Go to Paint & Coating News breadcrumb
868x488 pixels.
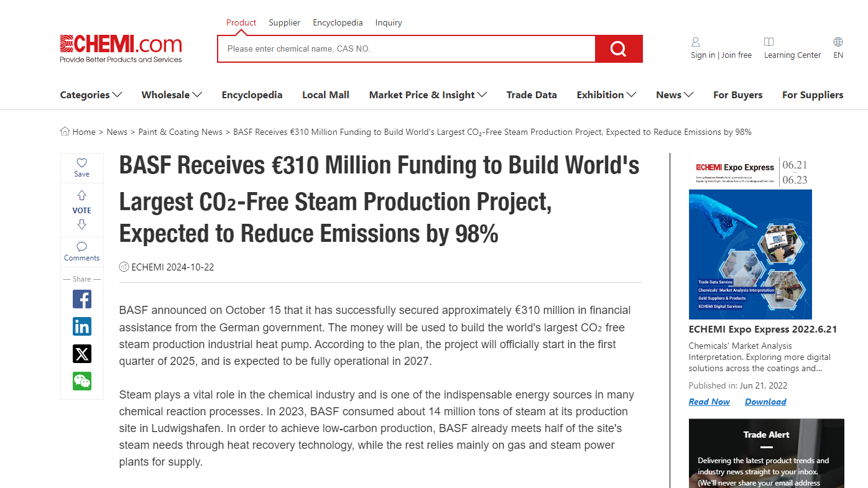pyautogui.click(x=180, y=132)
